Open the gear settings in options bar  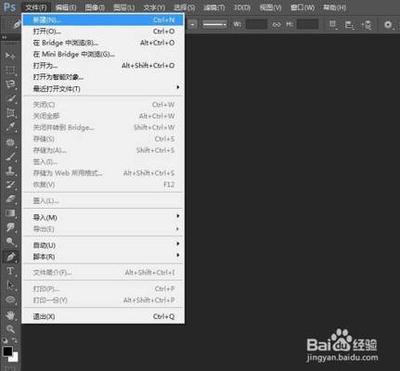click(388, 25)
